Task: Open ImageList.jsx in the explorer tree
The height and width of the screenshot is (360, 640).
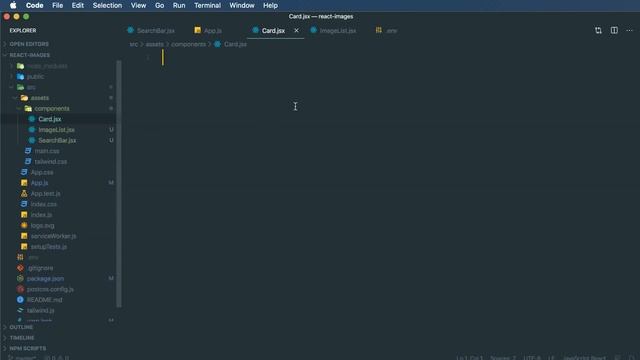Action: 56,130
